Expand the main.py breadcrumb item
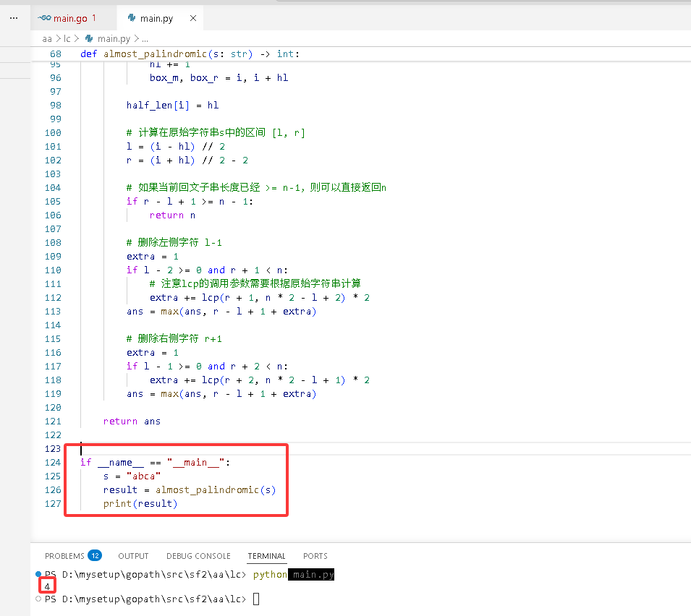This screenshot has width=691, height=616. pos(114,39)
